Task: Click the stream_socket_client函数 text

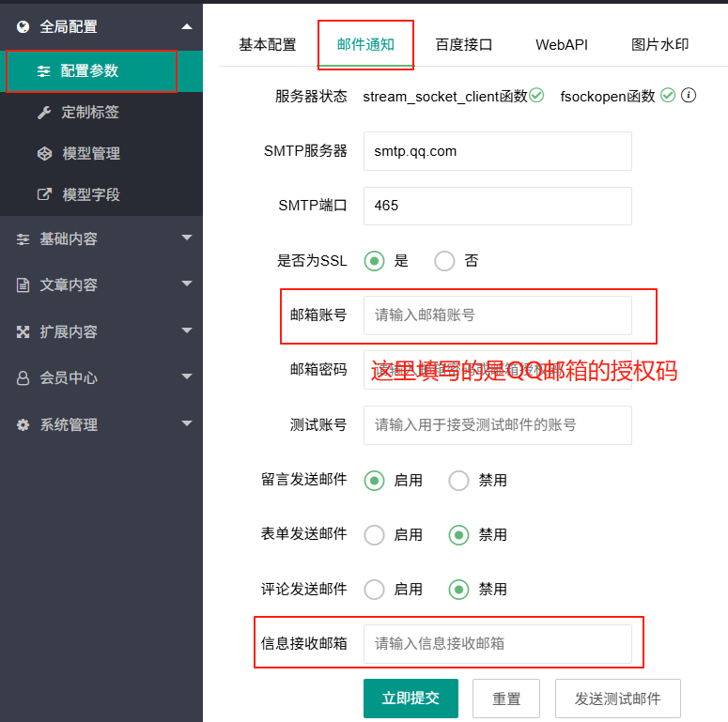Action: (x=445, y=97)
